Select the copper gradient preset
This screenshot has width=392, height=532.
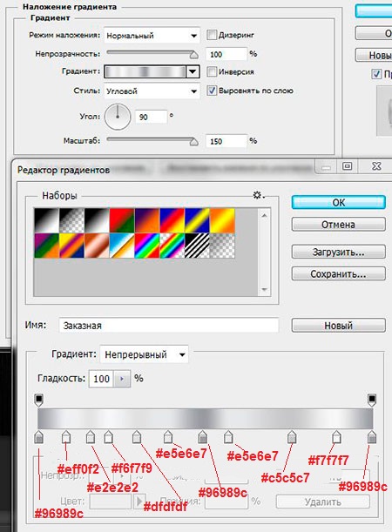[x=97, y=246]
